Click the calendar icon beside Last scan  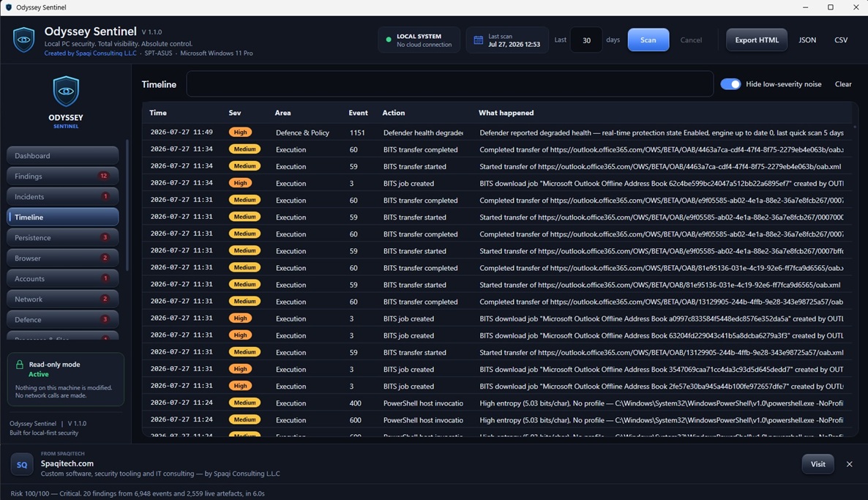479,40
